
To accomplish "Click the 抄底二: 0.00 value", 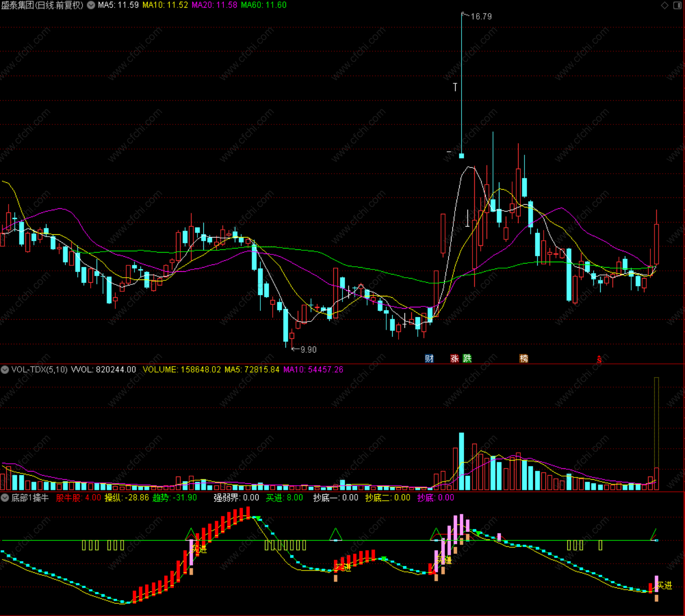I will pyautogui.click(x=388, y=497).
